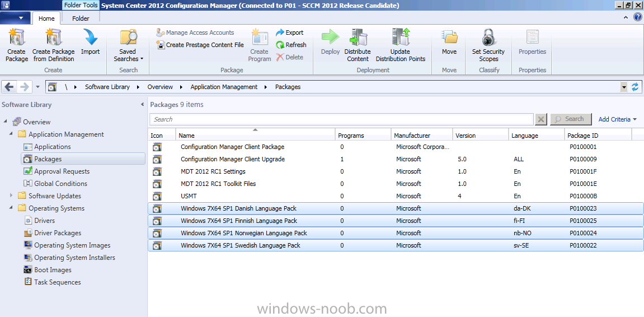Screen dimensions: 644x317
Task: Select Global Conditions in the tree
Action: tap(60, 183)
